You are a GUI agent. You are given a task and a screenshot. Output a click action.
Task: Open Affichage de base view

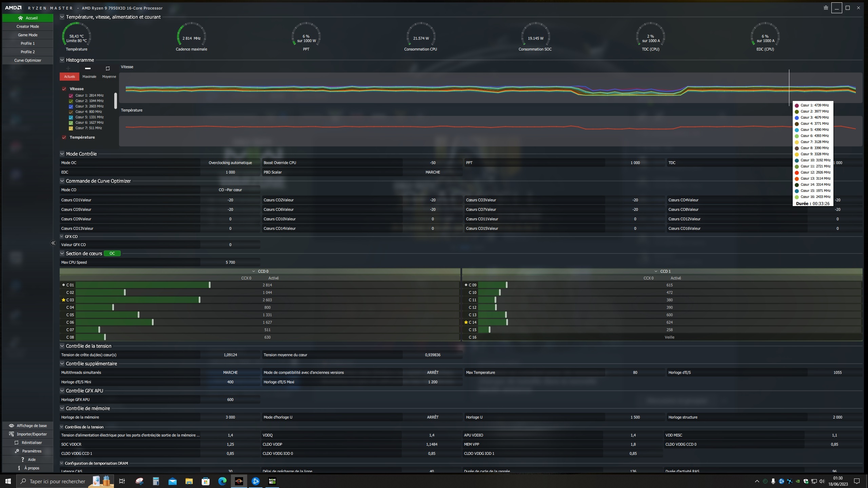pos(28,426)
